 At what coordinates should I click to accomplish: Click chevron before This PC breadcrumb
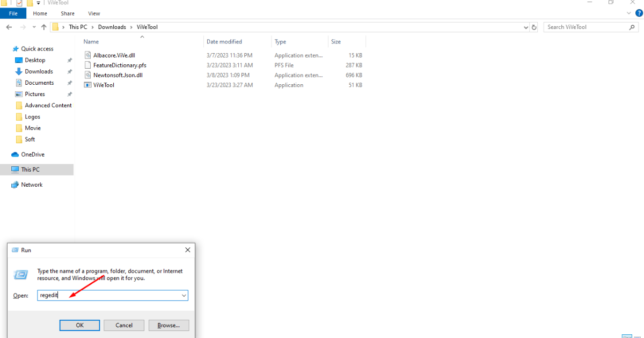(64, 27)
